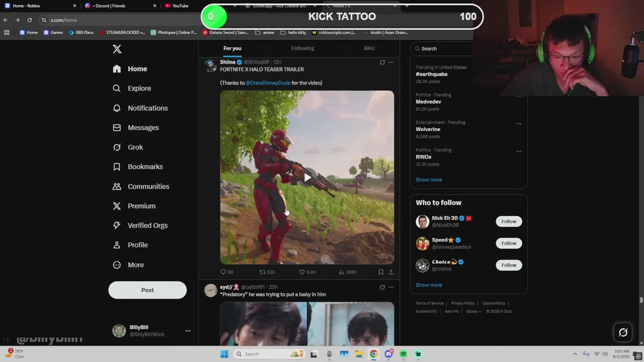Switch to the Following tab
This screenshot has height=362, width=644.
302,48
